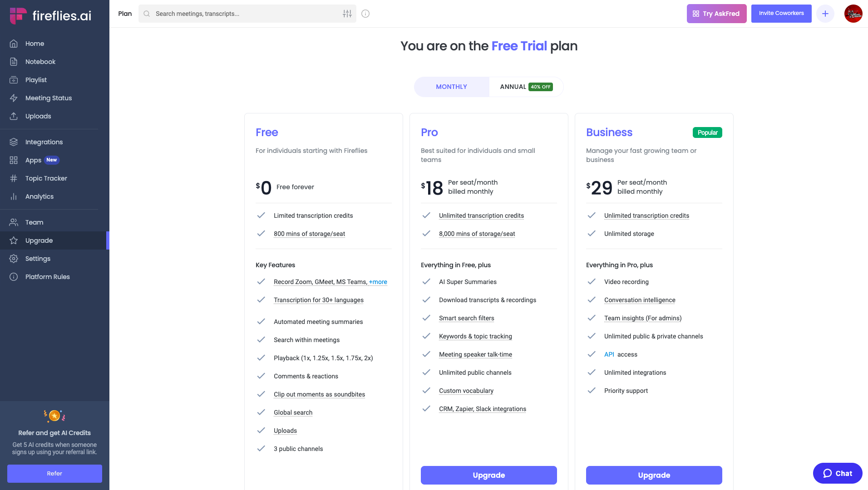This screenshot has height=490, width=868.
Task: Upgrade to the Pro plan
Action: [x=488, y=475]
